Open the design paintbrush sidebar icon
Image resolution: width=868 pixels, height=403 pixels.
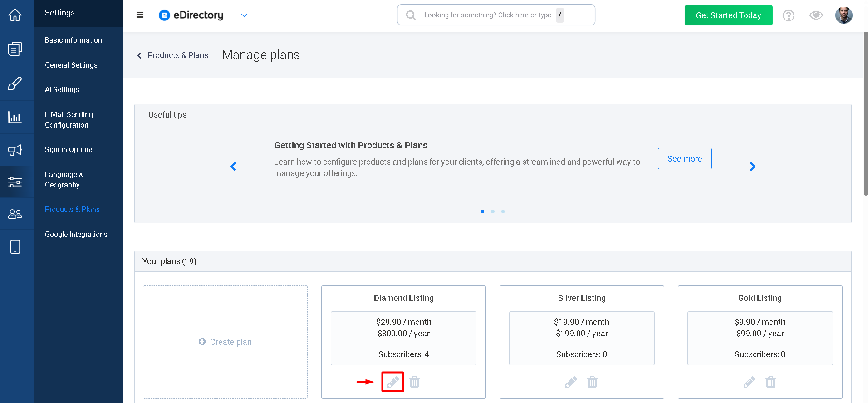(15, 84)
